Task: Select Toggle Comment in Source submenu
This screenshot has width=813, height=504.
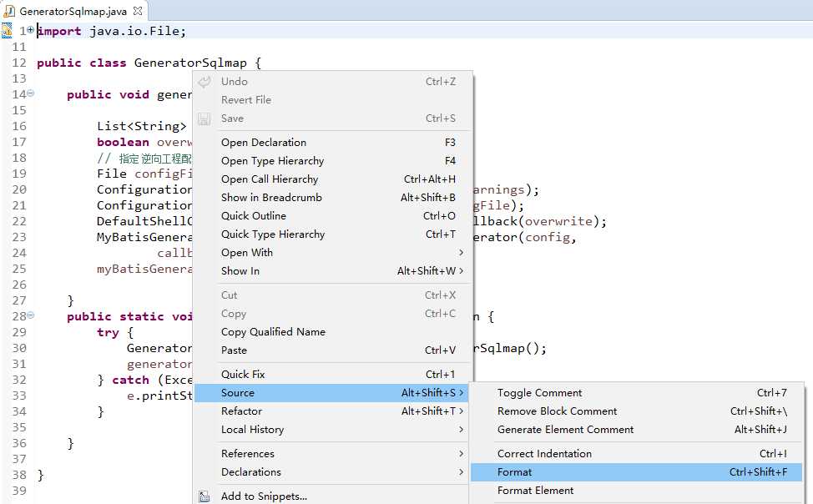Action: [637, 393]
